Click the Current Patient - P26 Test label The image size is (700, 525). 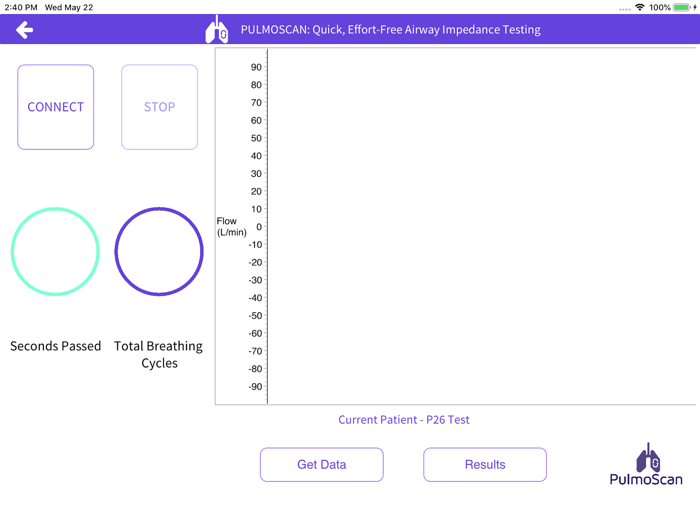point(404,420)
